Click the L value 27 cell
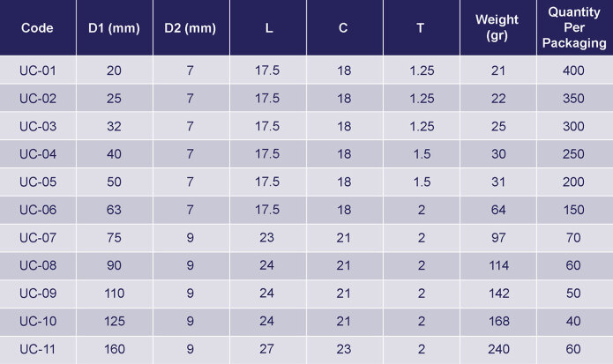613x364 pixels. (x=268, y=350)
